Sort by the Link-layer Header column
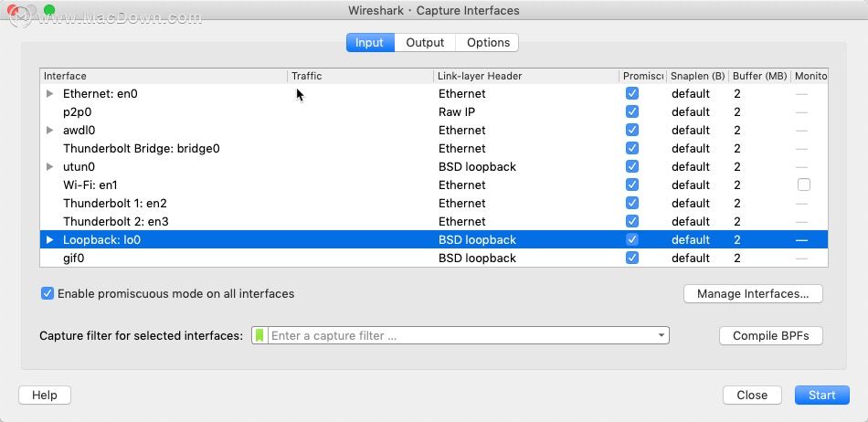Screen dimensions: 868x422 (x=526, y=76)
